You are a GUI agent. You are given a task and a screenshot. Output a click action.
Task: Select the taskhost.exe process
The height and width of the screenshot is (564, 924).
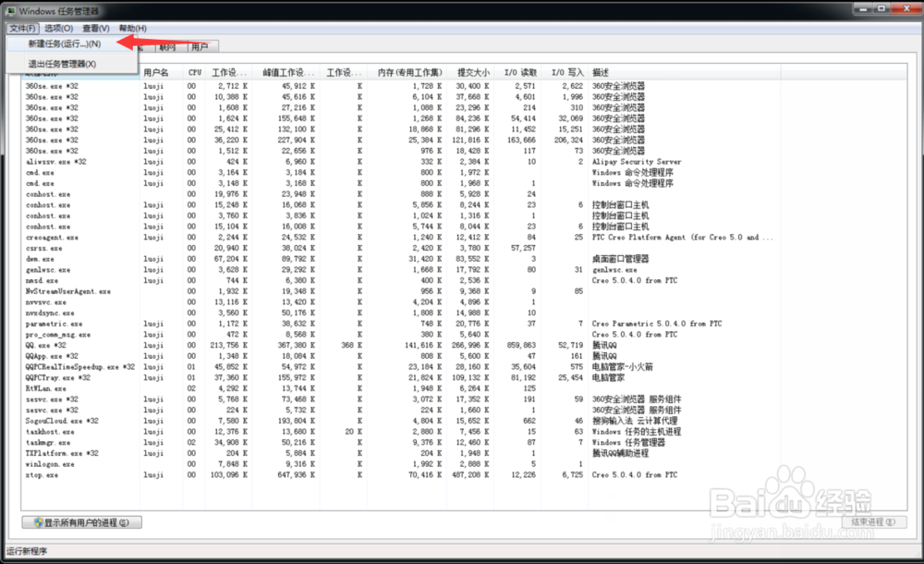point(50,432)
